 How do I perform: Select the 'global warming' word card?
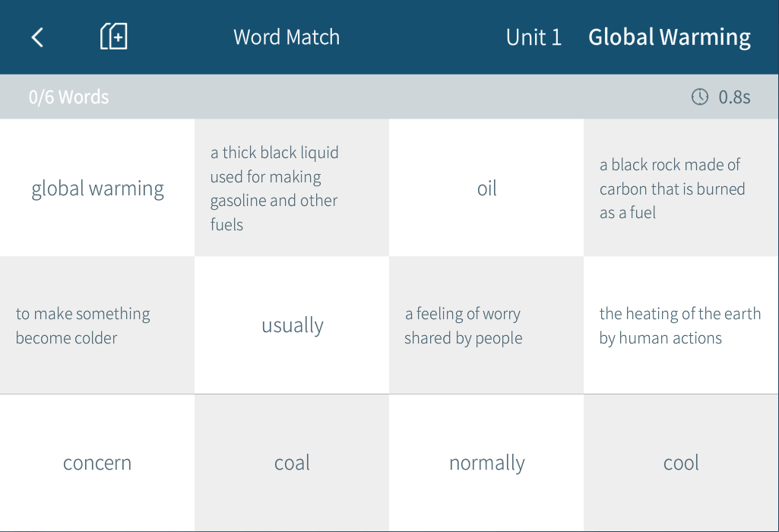(x=97, y=188)
